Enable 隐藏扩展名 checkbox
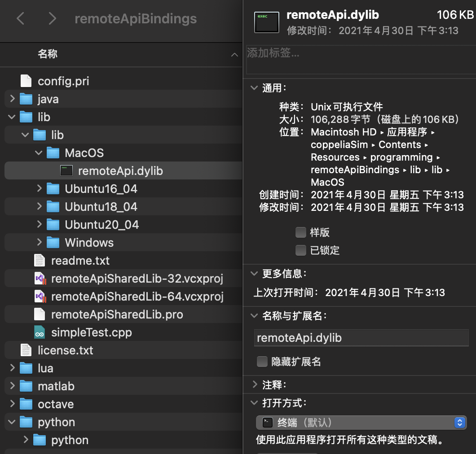476x454 pixels. click(262, 361)
